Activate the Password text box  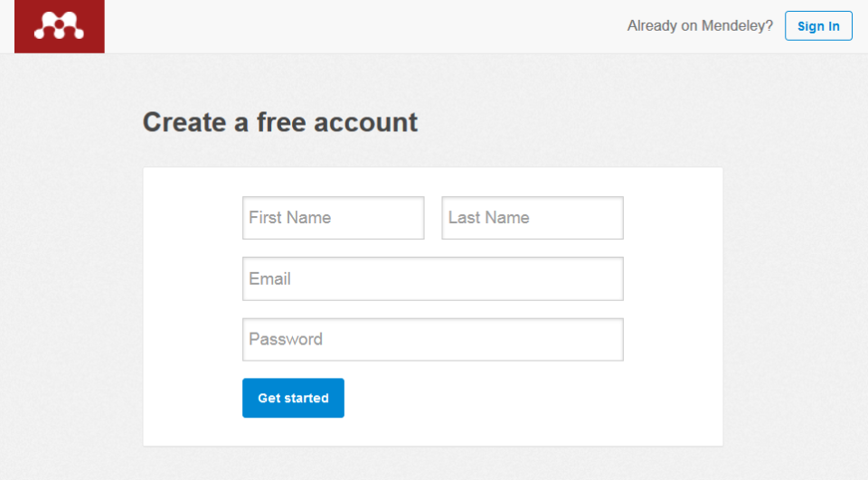tap(433, 339)
